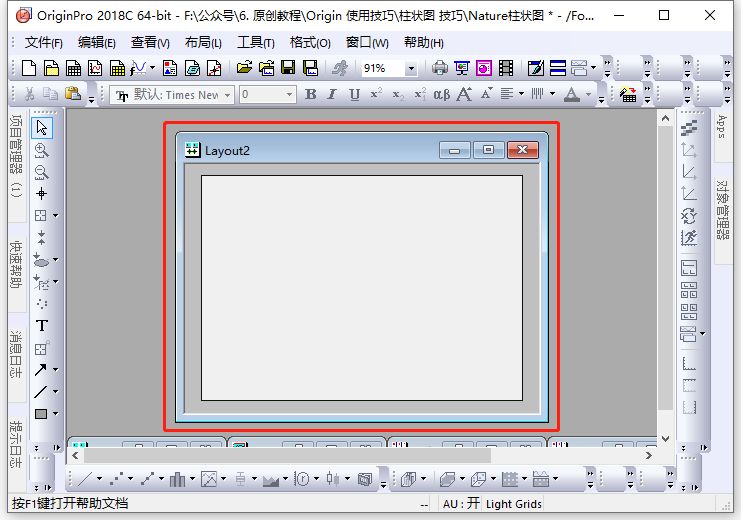Open the 快速帮助 side panel tab
741x520 pixels.
[17, 265]
